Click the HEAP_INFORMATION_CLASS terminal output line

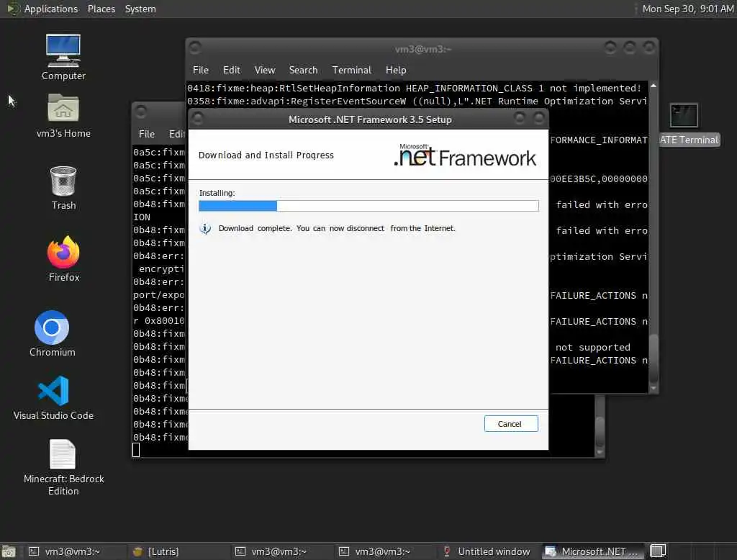tap(414, 88)
